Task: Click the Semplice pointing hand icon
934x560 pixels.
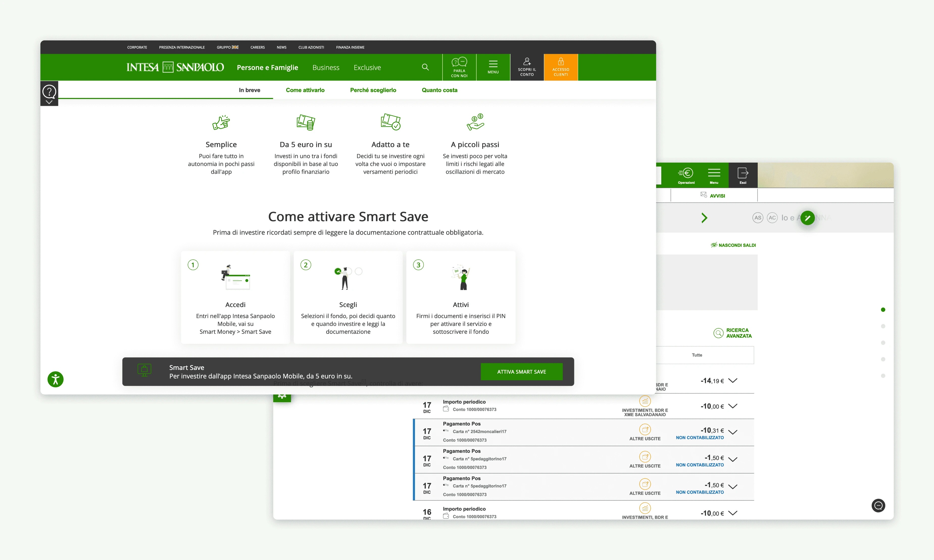Action: click(221, 122)
